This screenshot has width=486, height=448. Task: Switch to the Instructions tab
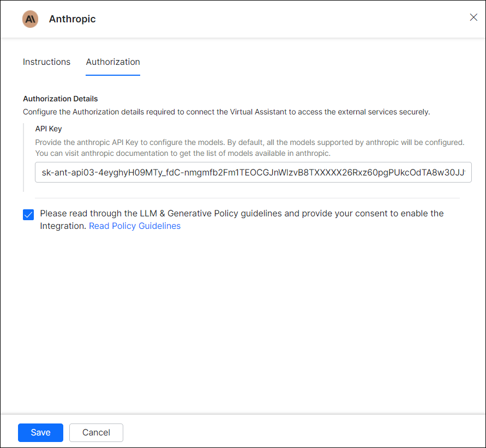(46, 62)
